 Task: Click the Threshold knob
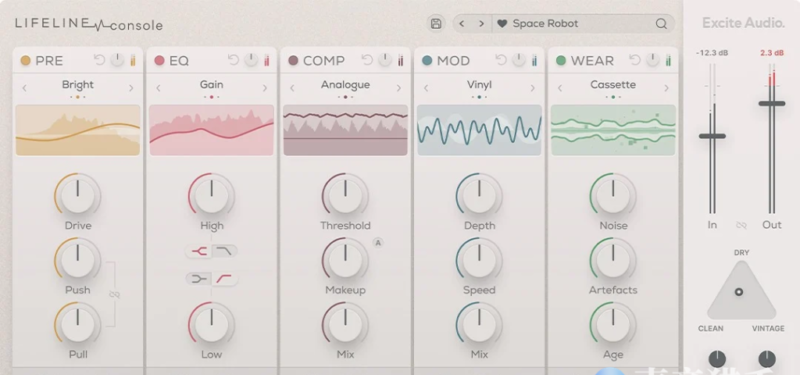coord(345,195)
